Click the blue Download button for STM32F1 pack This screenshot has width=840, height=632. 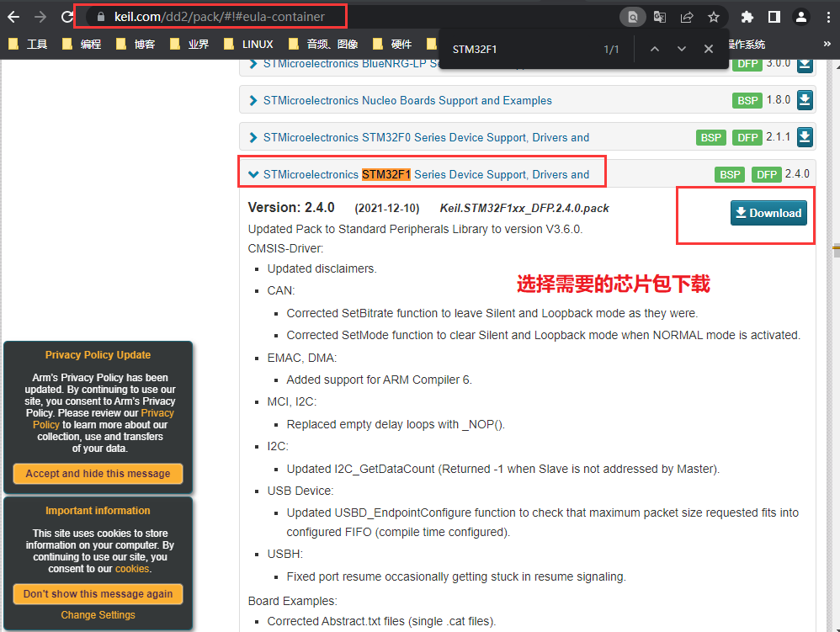(x=768, y=213)
